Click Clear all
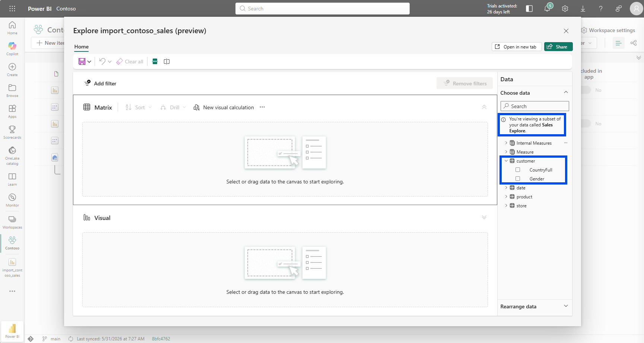 (x=130, y=62)
